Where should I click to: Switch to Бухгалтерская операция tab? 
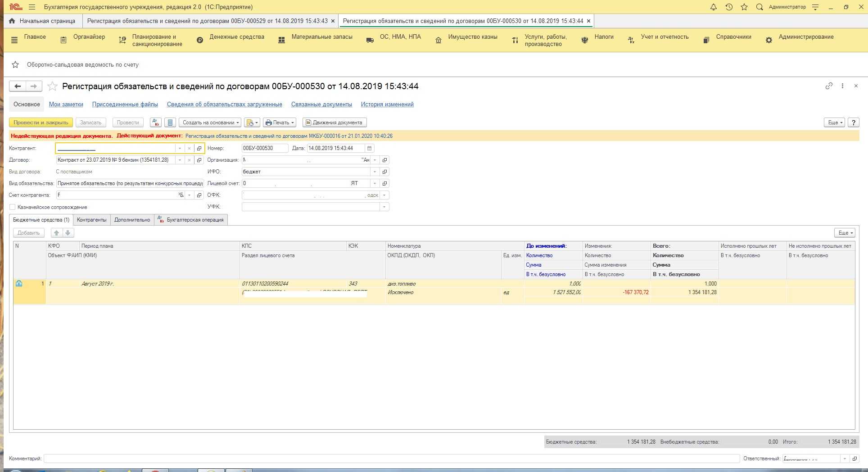coord(191,220)
